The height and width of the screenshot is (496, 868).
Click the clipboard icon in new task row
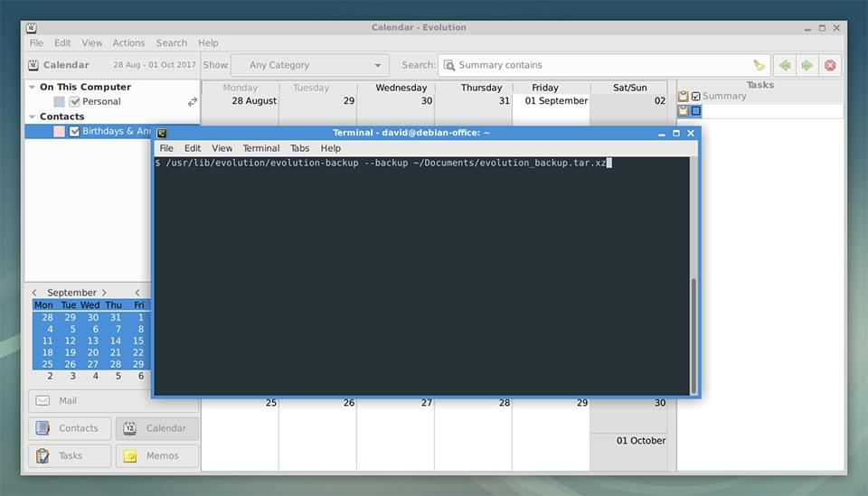point(684,110)
